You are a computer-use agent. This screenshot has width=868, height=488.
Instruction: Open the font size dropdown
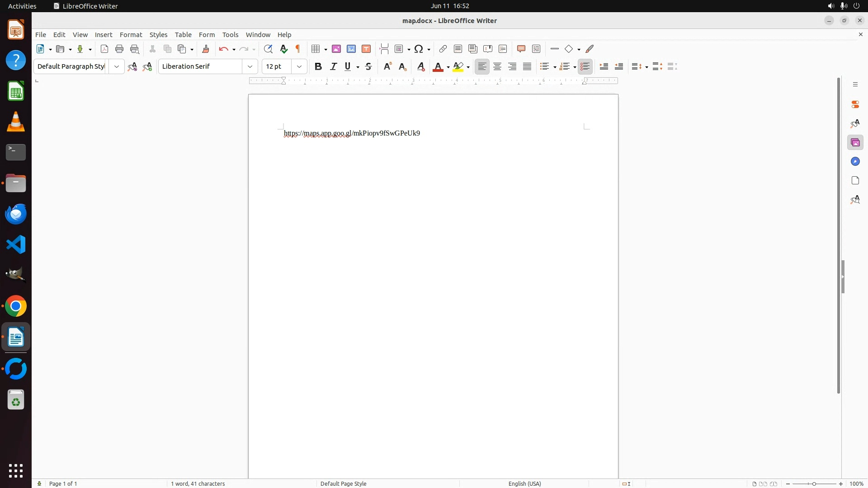299,66
